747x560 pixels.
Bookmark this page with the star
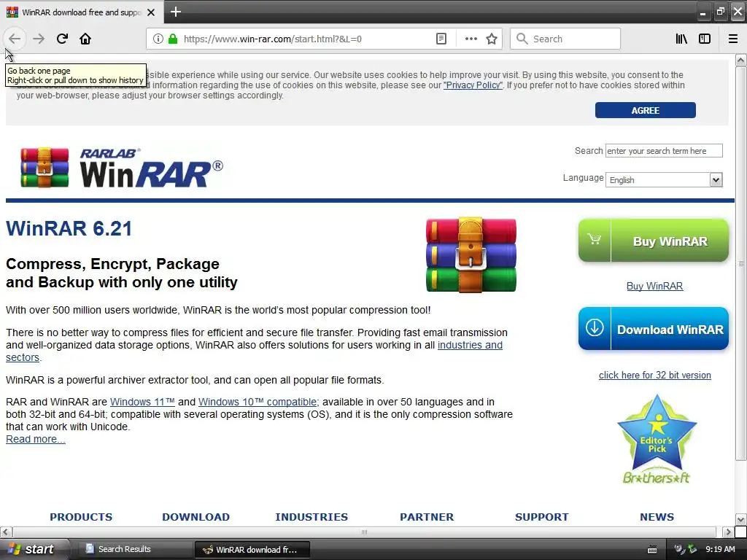coord(492,39)
